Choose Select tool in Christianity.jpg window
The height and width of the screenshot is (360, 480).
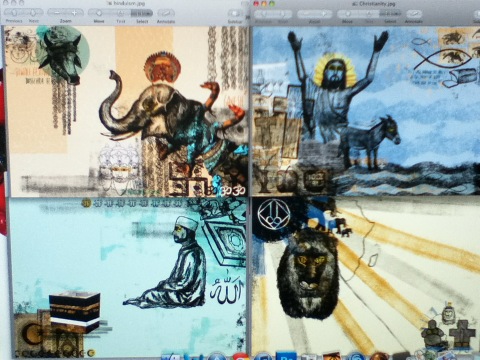[390, 14]
